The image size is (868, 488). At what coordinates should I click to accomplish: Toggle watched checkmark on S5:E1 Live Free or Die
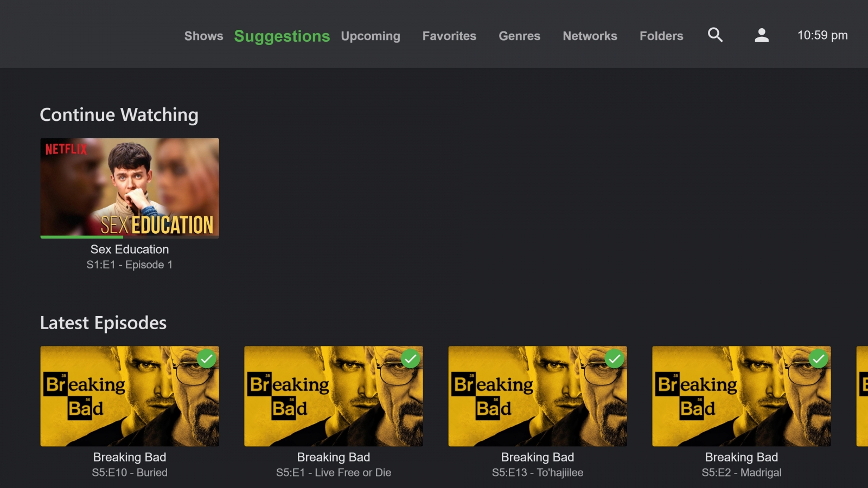[411, 359]
